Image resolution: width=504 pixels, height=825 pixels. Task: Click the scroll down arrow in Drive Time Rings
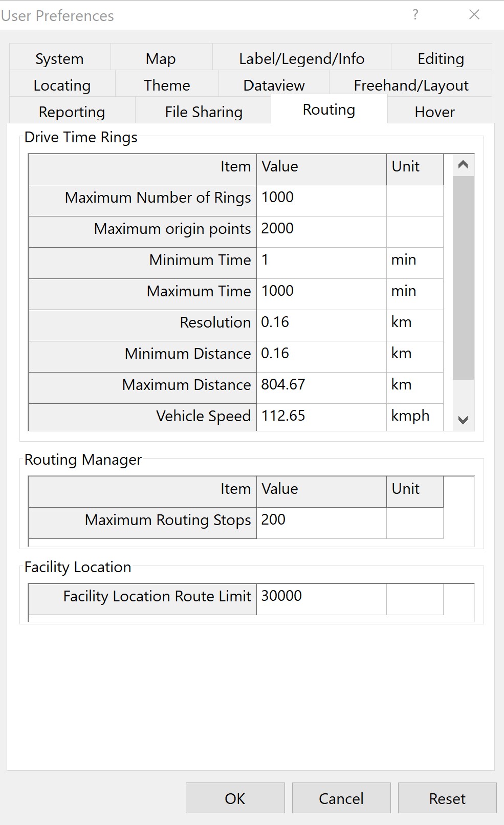463,420
